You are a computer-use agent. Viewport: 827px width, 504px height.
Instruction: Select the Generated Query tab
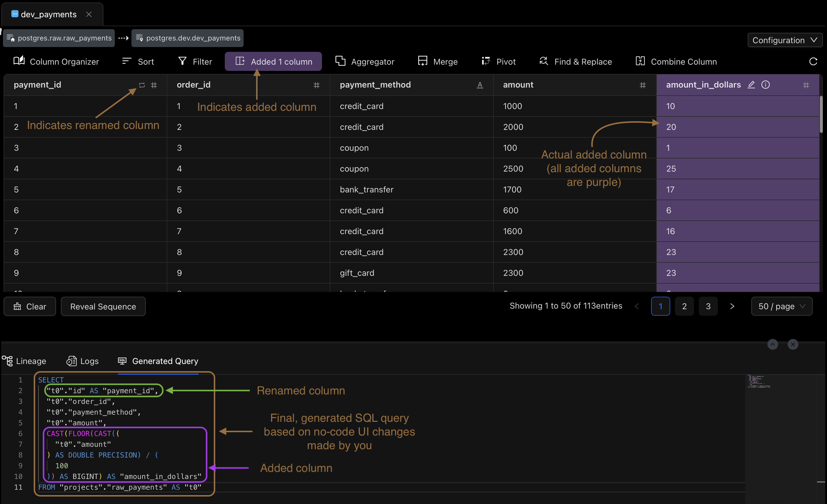pyautogui.click(x=158, y=361)
